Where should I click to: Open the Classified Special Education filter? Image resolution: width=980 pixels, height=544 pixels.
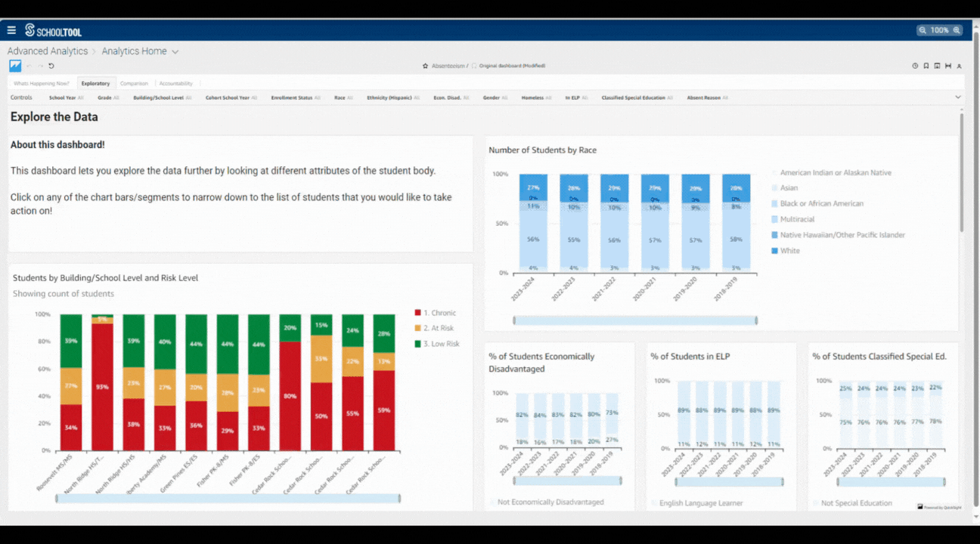tap(637, 97)
